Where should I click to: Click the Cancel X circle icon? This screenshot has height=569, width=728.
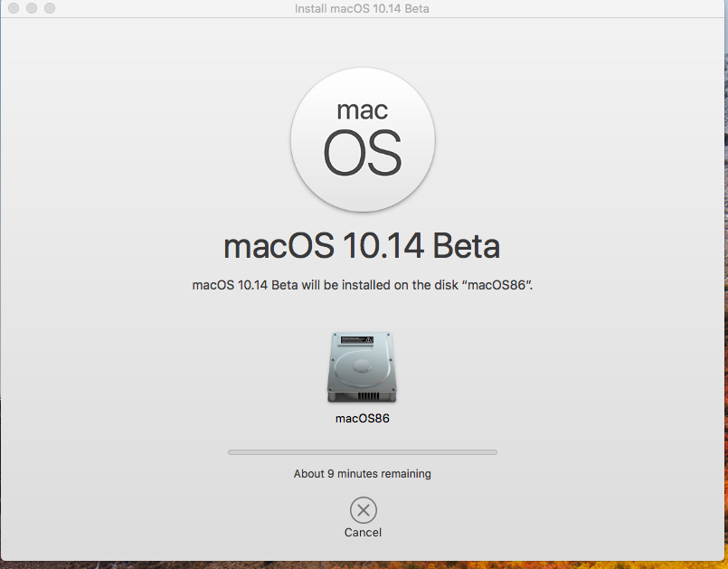tap(363, 510)
